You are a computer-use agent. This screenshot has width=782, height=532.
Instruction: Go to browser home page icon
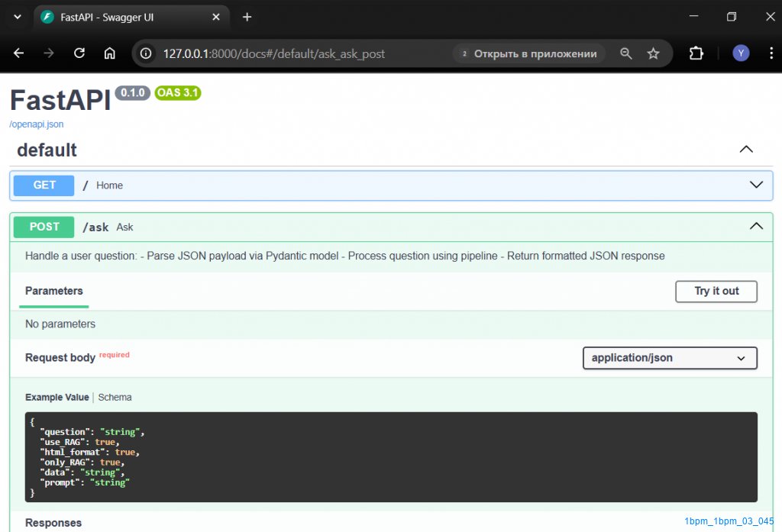tap(110, 53)
